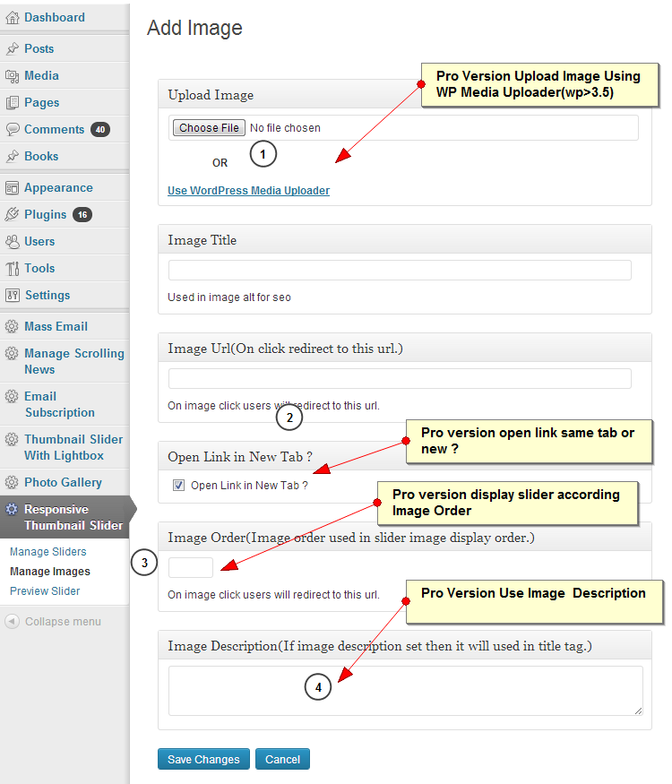672x784 pixels.
Task: Click the Image Title text field
Action: [400, 270]
